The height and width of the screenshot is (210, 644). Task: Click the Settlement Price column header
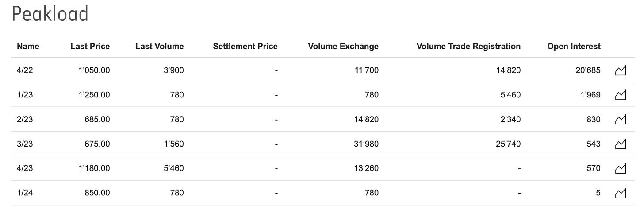[x=245, y=46]
